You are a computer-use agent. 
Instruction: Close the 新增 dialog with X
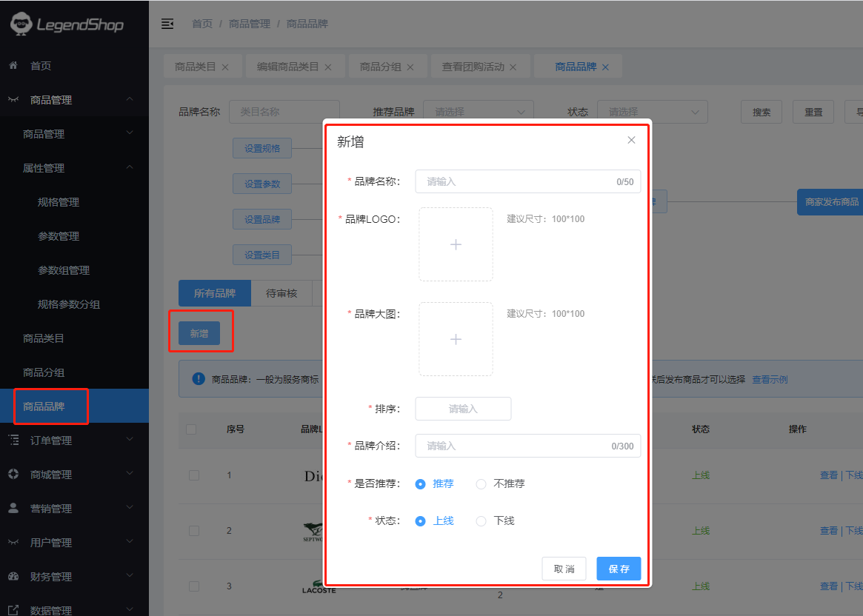[x=631, y=140]
